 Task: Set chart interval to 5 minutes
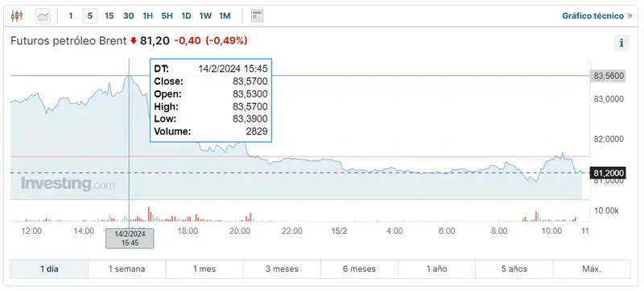(90, 16)
